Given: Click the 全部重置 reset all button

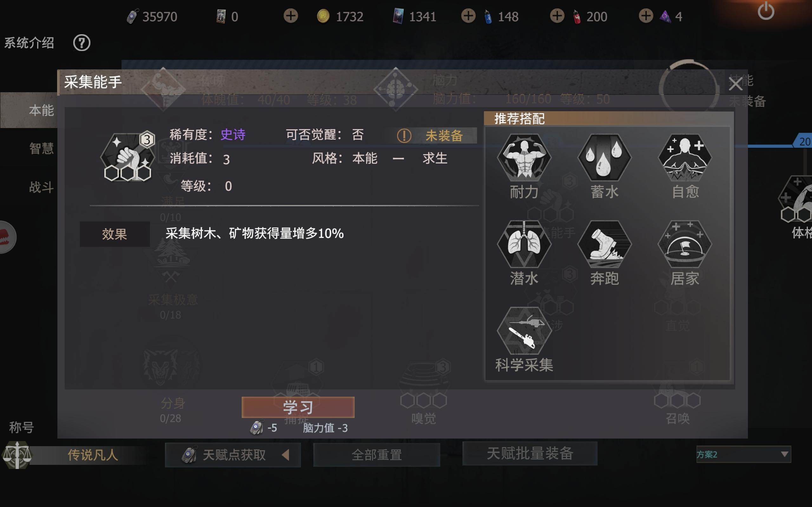Looking at the screenshot, I should pos(377,455).
